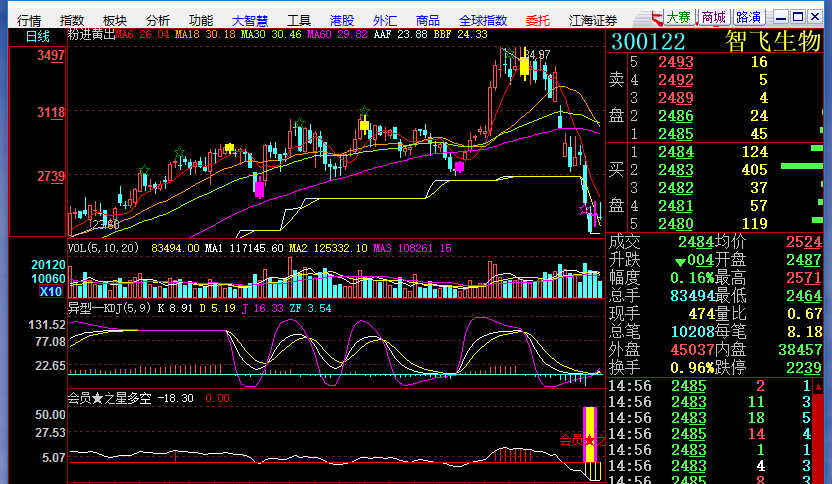Screen dimensions: 832x484
Task: Select stock name 智飞生物
Action: [x=773, y=41]
